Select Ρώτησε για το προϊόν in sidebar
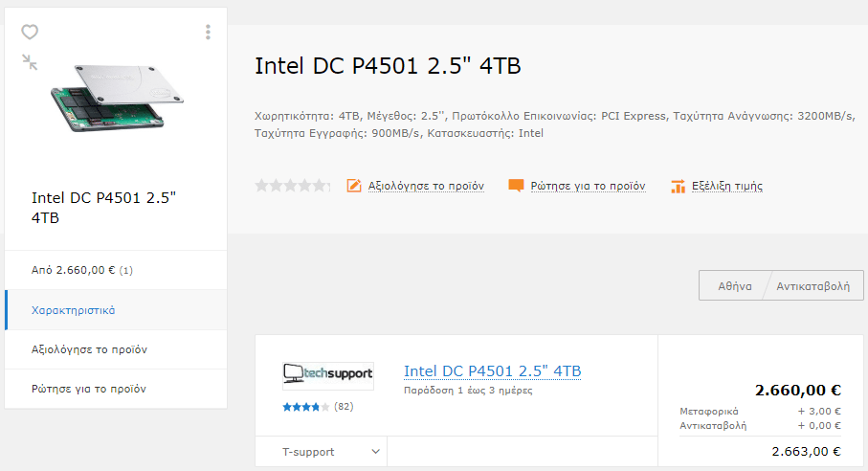Viewport: 868px width, 471px height. (x=116, y=389)
